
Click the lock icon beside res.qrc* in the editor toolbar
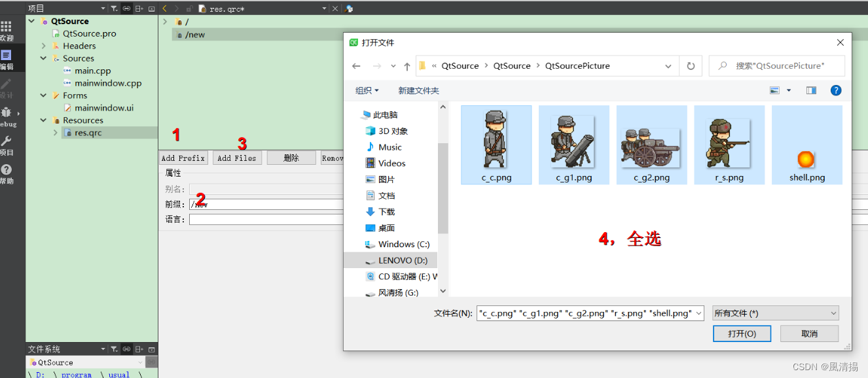pos(189,9)
